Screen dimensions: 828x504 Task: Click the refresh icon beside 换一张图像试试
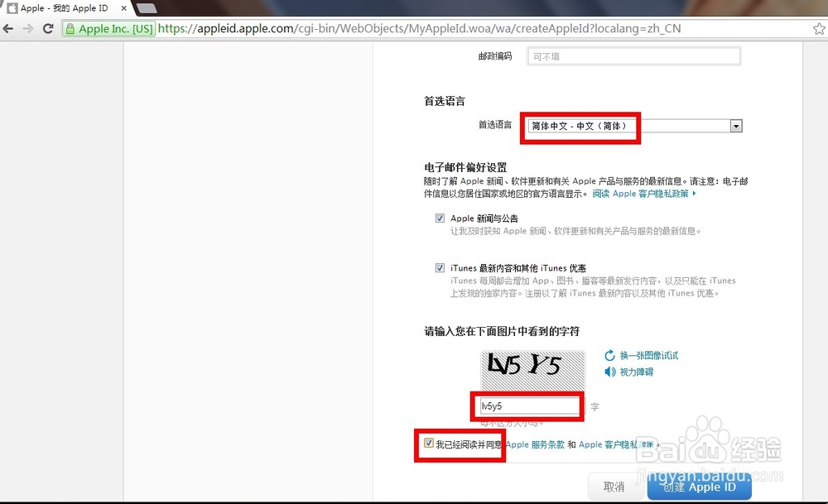[x=610, y=355]
